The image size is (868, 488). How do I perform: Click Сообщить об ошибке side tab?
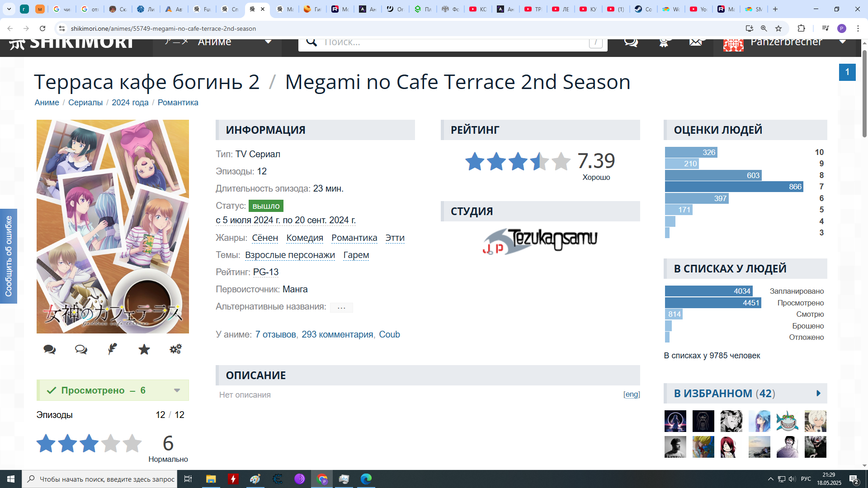(x=9, y=256)
